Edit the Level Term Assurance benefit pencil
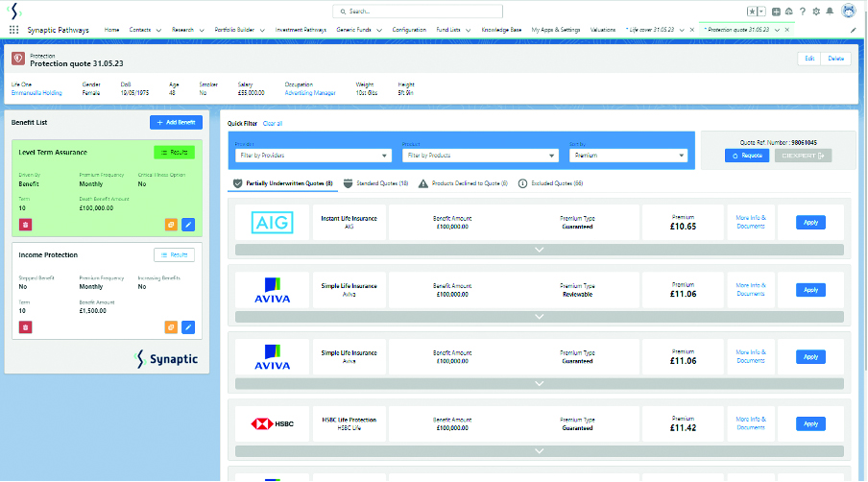 (x=188, y=225)
